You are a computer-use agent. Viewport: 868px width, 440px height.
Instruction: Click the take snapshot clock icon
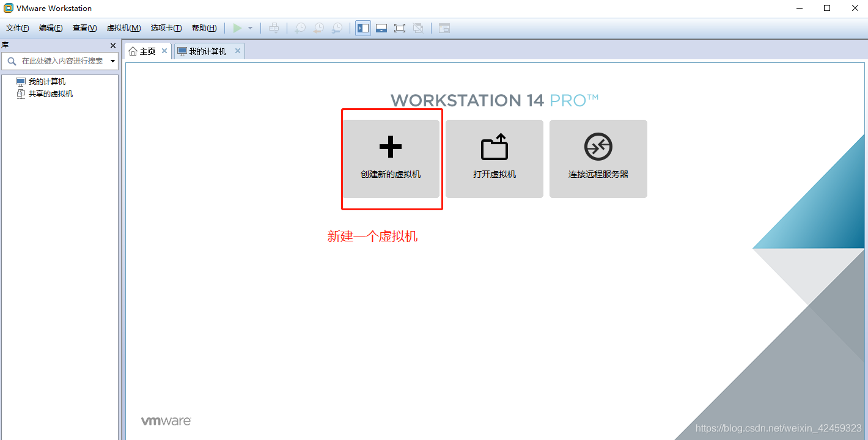tap(300, 28)
